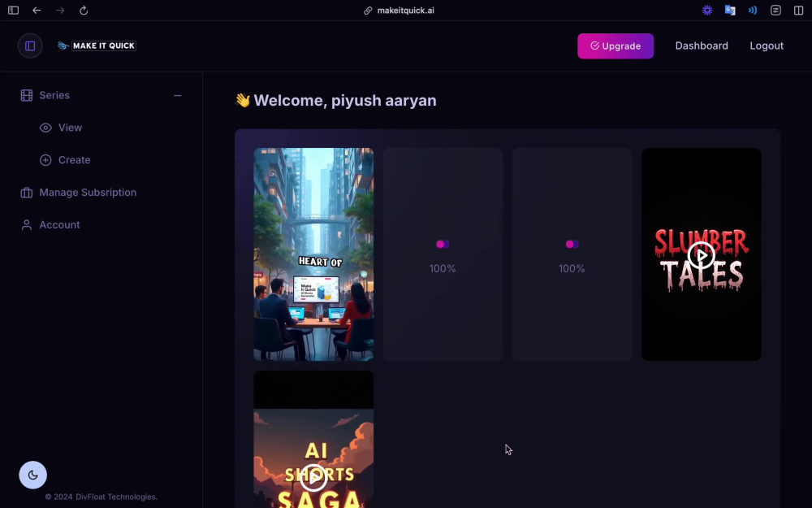Toggle the browser sidebar panel icon
The image size is (812, 508).
(x=14, y=11)
